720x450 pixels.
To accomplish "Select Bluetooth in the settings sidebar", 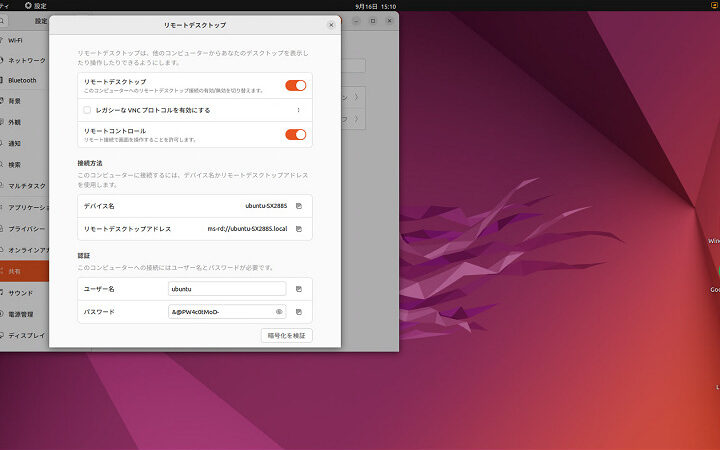I will (x=22, y=80).
